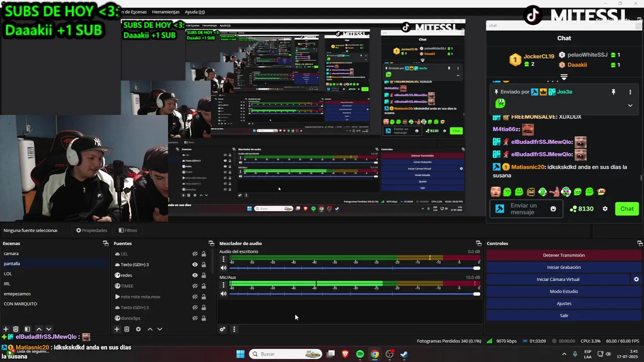
Task: Click the Mic/Aux volume slider
Action: coord(354,294)
